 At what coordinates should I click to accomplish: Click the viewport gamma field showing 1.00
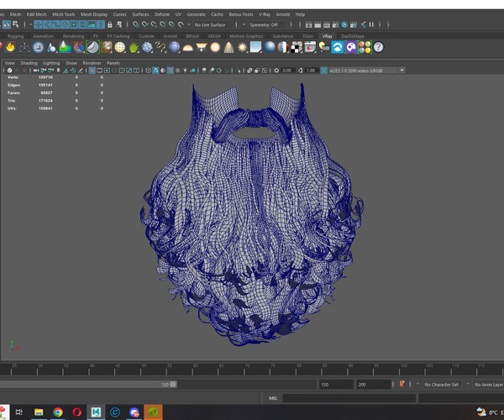click(x=311, y=71)
